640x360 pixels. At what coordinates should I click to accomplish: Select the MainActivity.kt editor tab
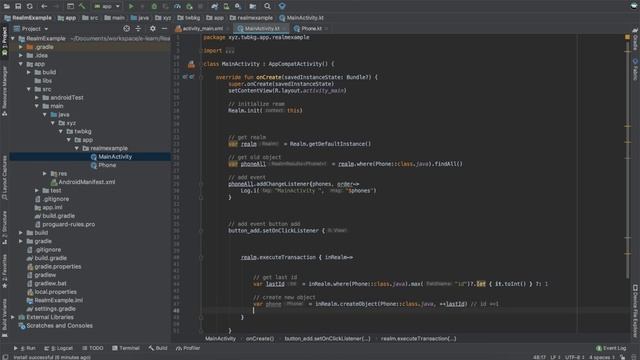262,29
